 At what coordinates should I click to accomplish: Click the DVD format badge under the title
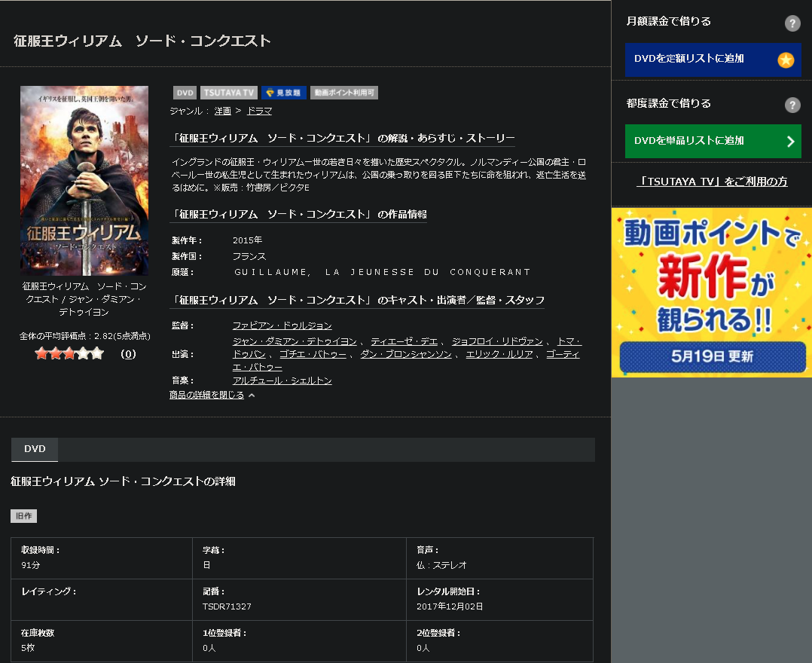[185, 93]
